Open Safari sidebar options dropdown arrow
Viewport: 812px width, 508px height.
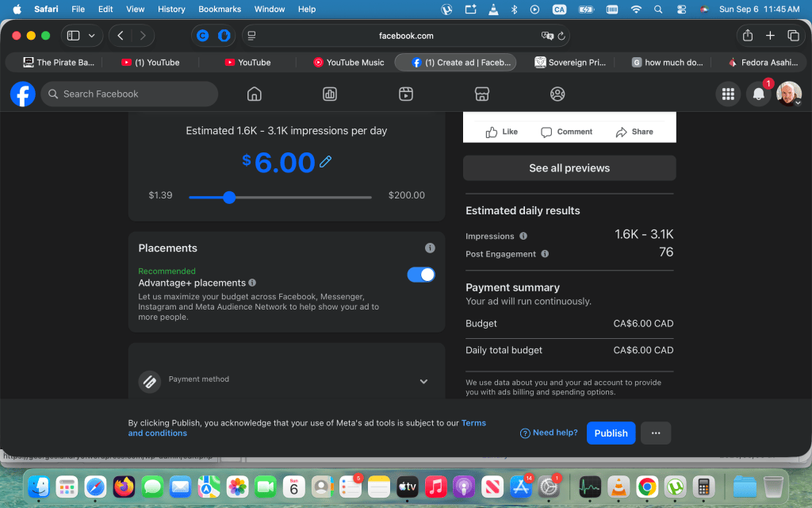[x=92, y=36]
